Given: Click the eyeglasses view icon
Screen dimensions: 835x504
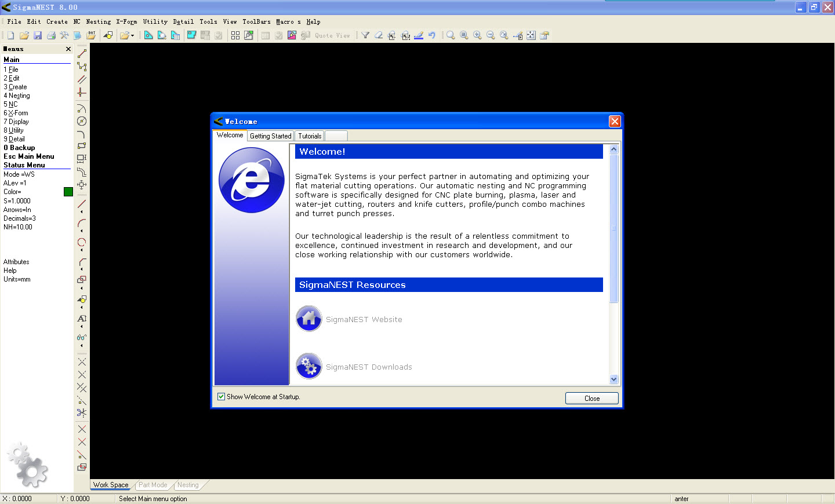Looking at the screenshot, I should point(82,337).
